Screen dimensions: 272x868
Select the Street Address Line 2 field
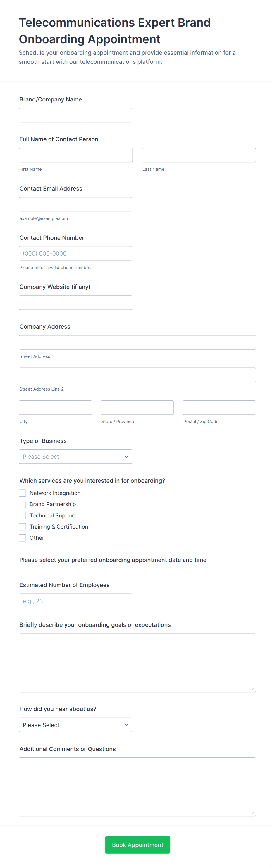point(137,375)
